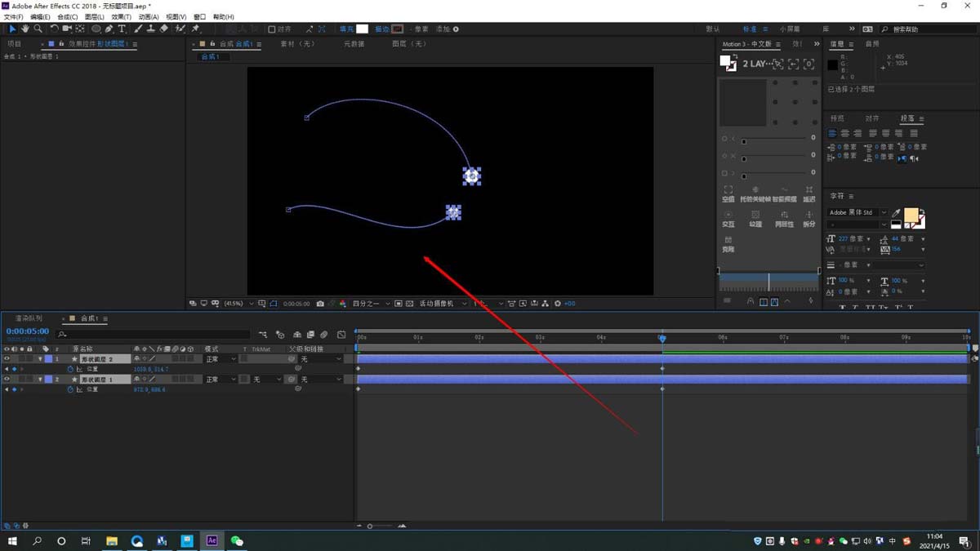Hide 形状图层 2 using its eye icon
Screen dimensions: 980x551
pyautogui.click(x=7, y=359)
